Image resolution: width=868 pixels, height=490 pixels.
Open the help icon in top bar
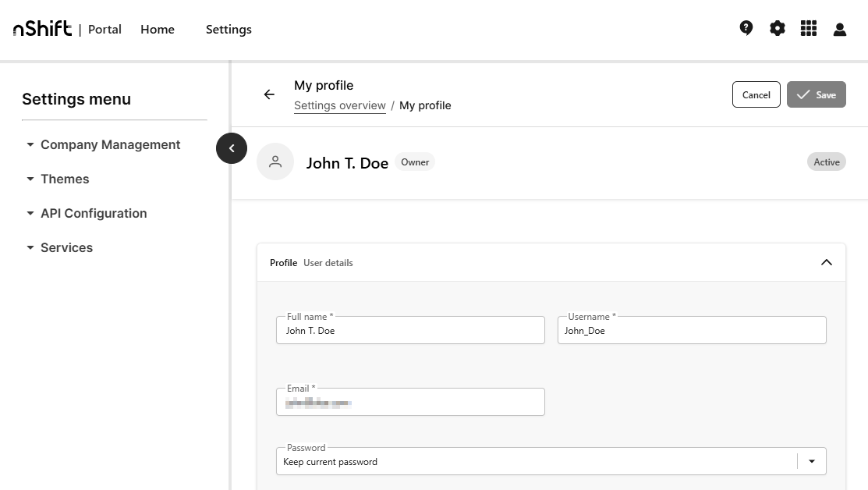coord(746,27)
